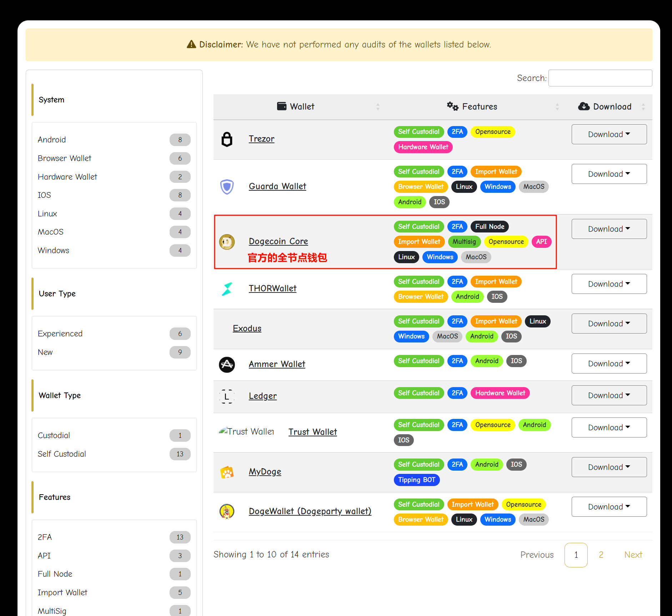Sort table by Download column arrows

[x=643, y=106]
